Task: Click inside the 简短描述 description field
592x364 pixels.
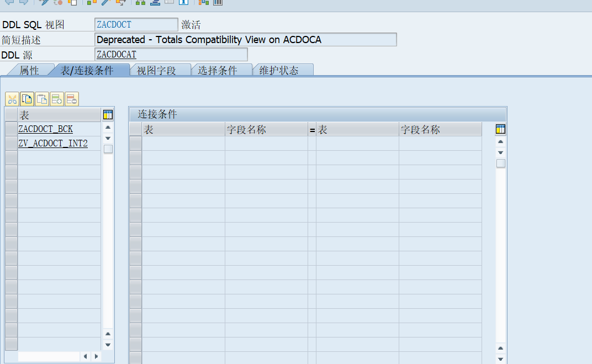Action: [x=243, y=39]
